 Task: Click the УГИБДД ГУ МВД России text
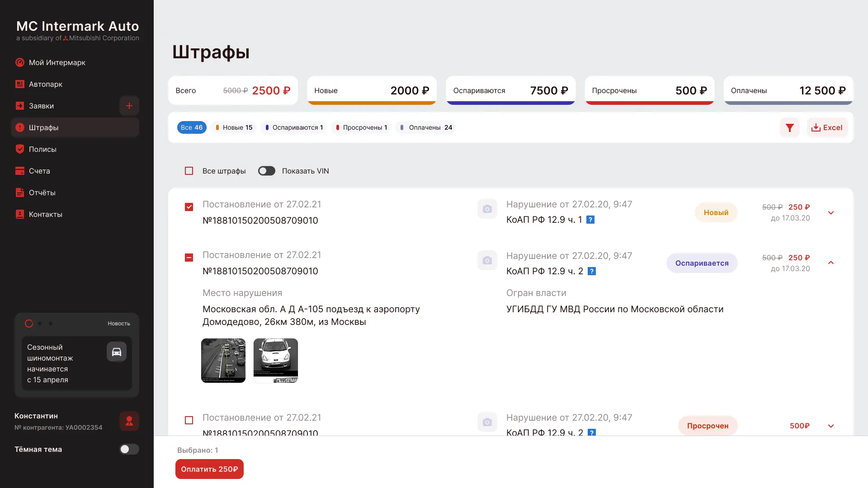pos(615,309)
